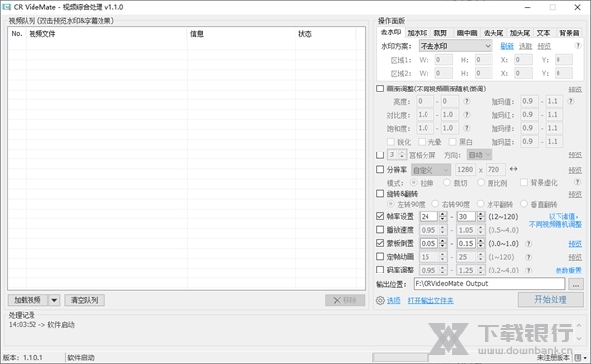
Task: Open help icon for 饱和度 saturation range
Action: click(466, 128)
